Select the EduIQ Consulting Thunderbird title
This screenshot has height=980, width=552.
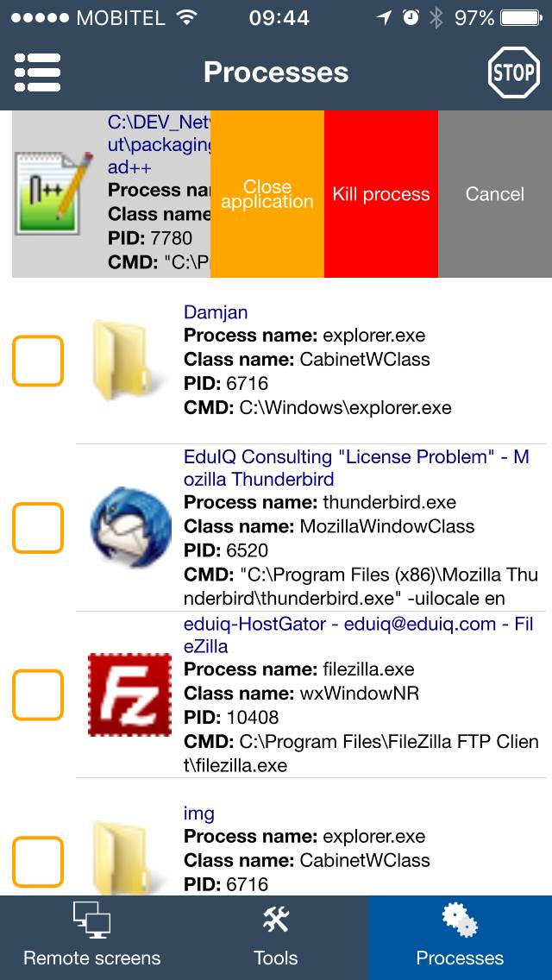356,468
